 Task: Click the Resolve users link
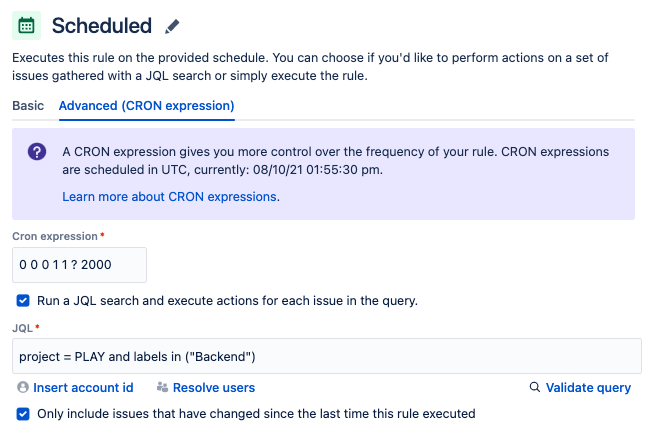pos(213,387)
